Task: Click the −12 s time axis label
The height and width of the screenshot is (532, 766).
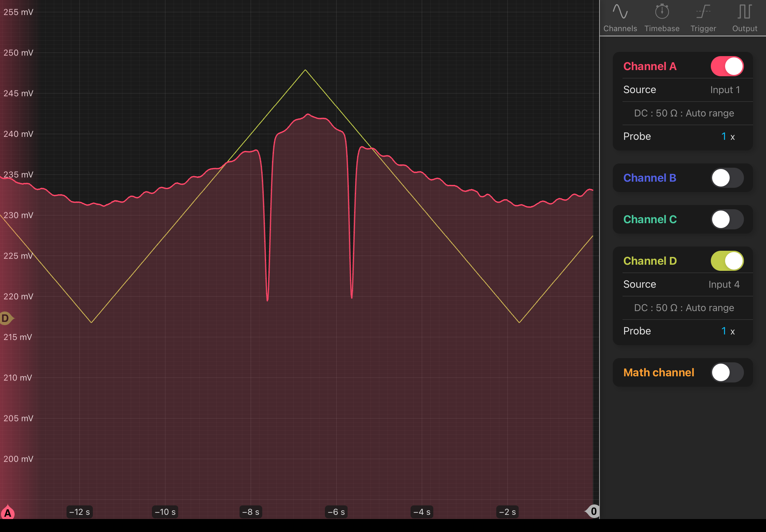Action: coord(80,512)
